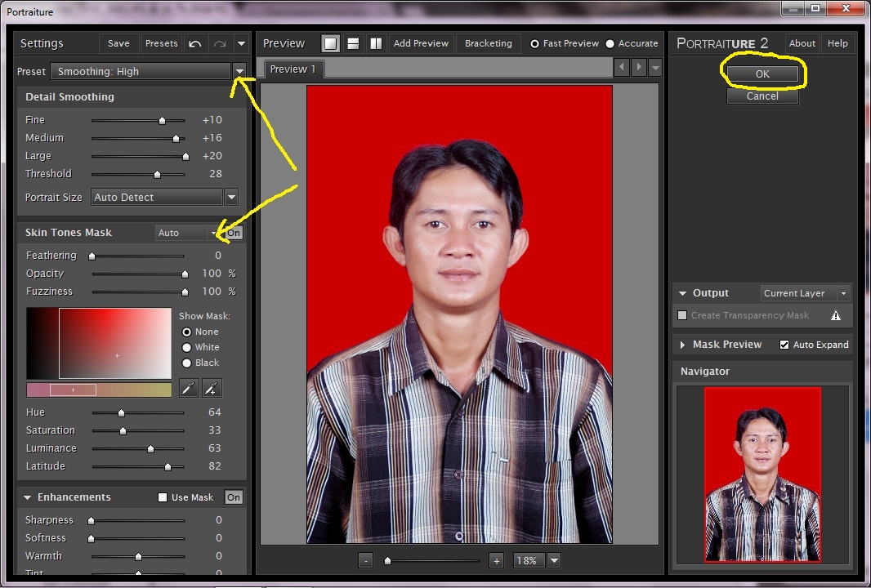Click the Large smoothing slider handle
This screenshot has width=871, height=588.
[185, 157]
